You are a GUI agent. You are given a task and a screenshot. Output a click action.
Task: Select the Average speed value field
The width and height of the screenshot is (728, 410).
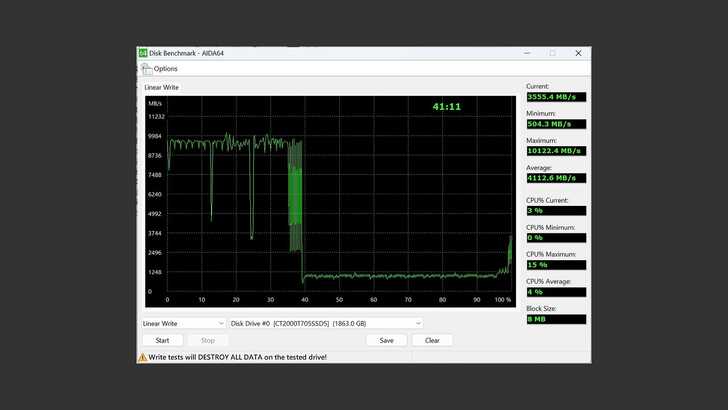[x=555, y=178]
